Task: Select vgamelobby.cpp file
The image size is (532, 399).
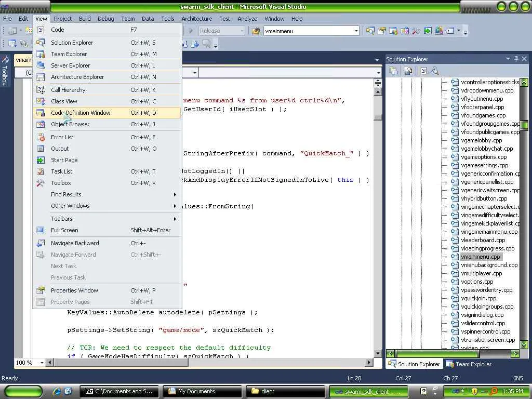Action: click(482, 140)
